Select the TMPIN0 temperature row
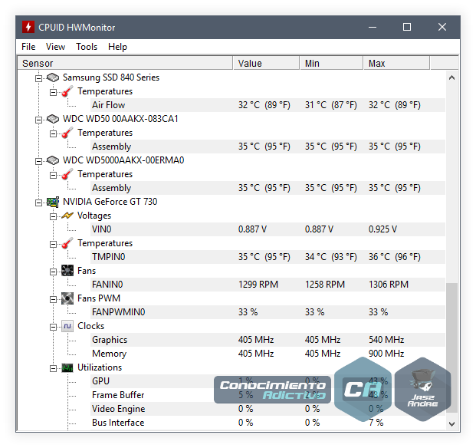Screen dimensions: 476x448 point(268,257)
